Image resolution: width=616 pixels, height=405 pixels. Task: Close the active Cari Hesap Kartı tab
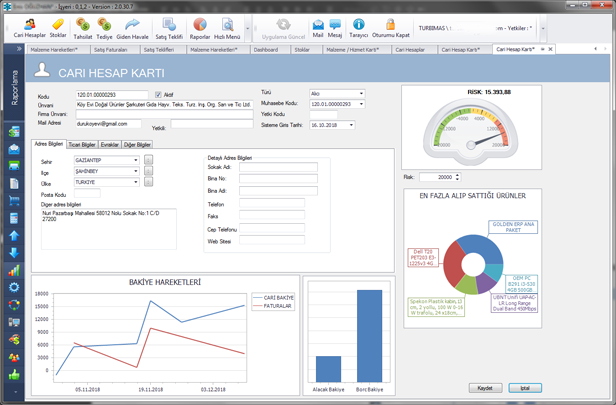coord(550,49)
